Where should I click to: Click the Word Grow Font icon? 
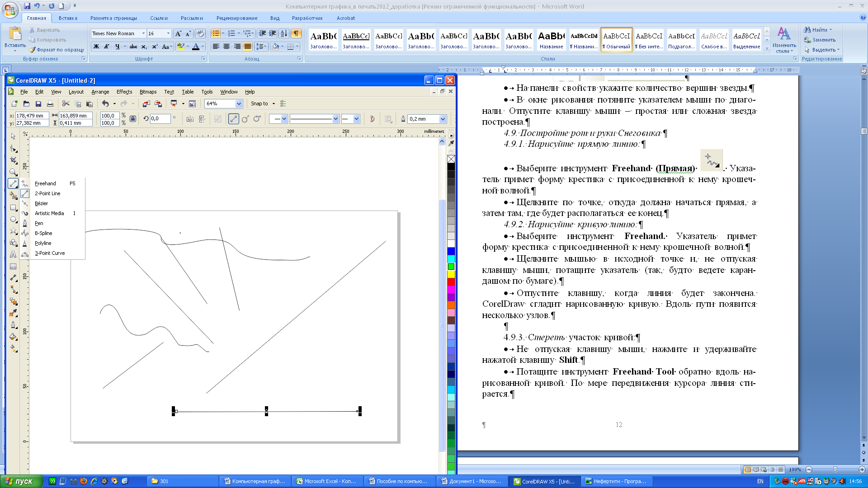(x=178, y=33)
